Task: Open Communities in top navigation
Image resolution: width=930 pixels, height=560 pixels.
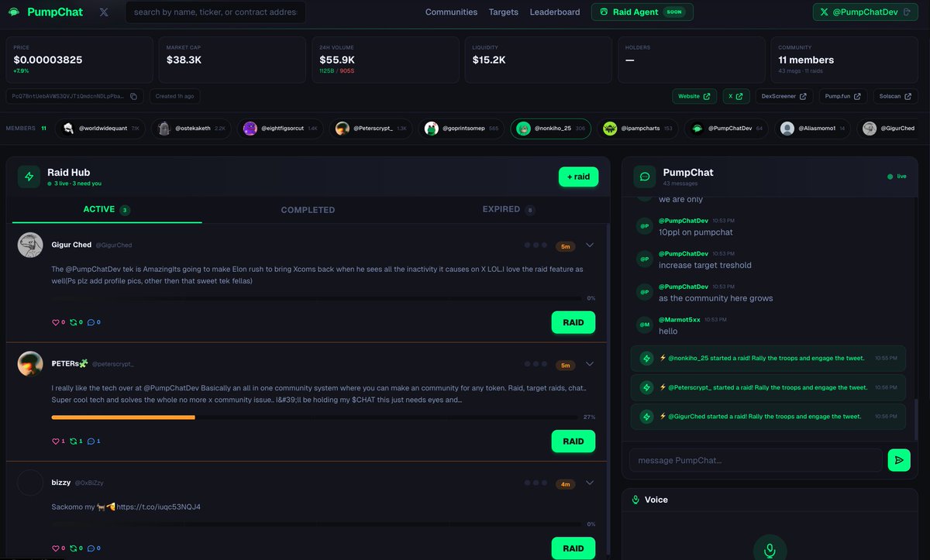Action: point(451,12)
